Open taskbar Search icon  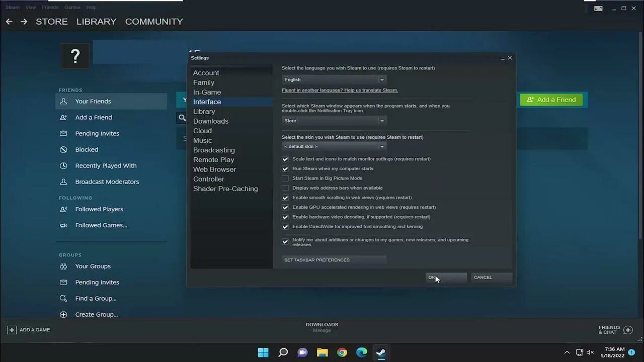click(x=283, y=352)
